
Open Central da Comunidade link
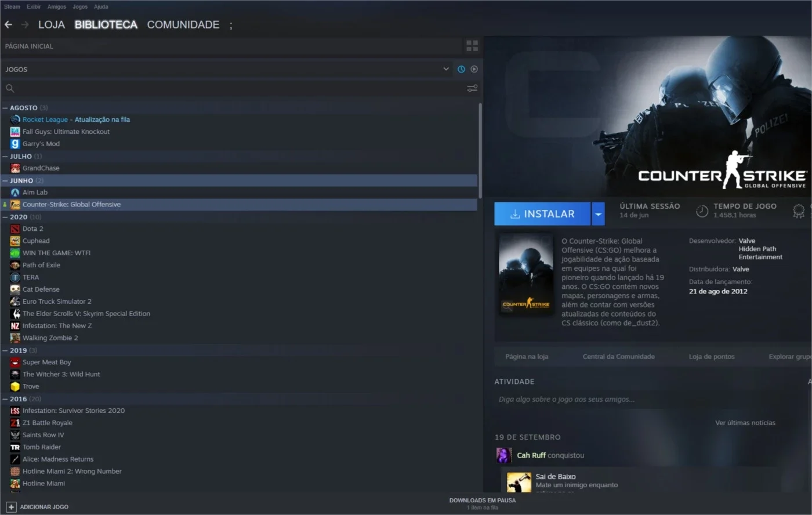click(x=618, y=357)
